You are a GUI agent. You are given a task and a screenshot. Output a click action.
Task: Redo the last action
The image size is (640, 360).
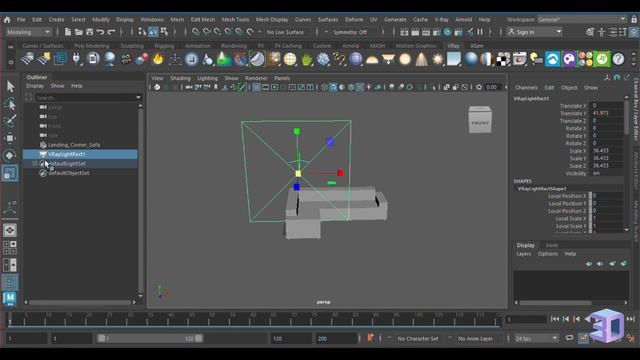[111, 32]
